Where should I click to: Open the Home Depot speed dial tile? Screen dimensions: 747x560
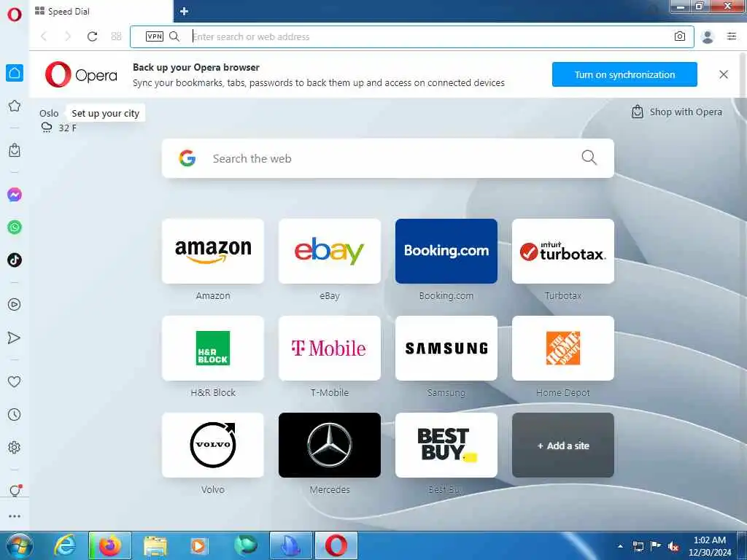[x=563, y=348]
